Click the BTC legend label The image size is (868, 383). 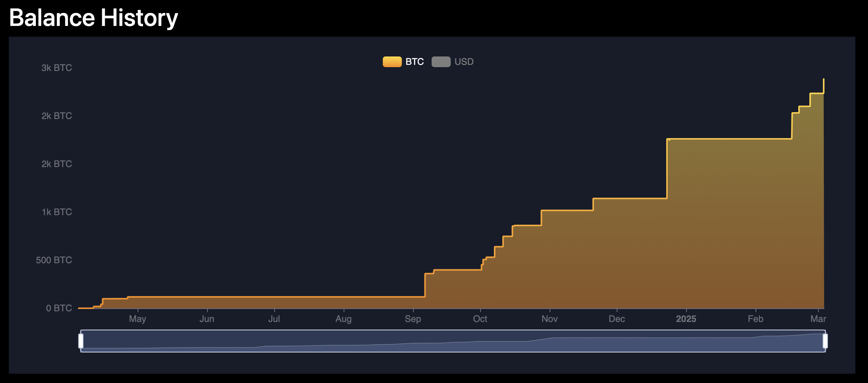415,62
